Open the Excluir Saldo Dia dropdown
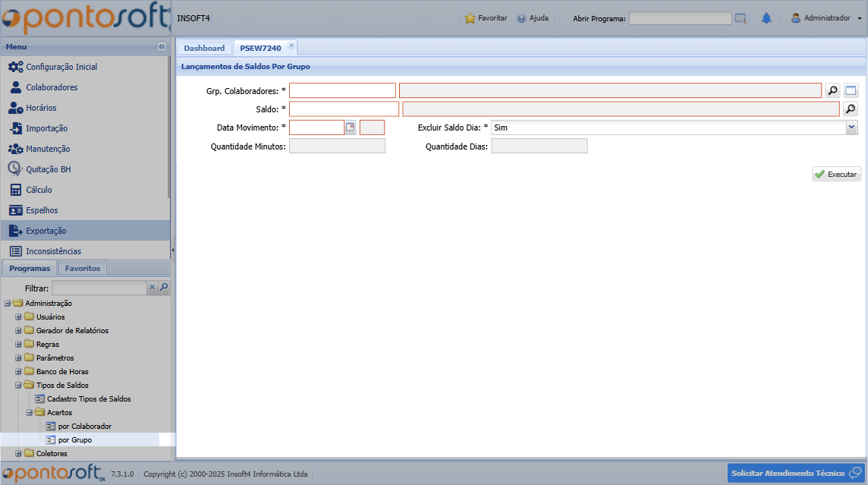This screenshot has width=868, height=485. [851, 128]
